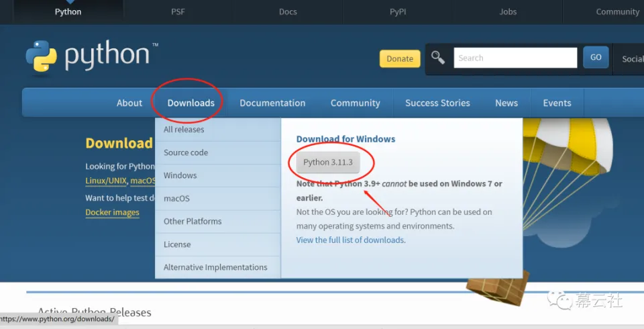Viewport: 644px width, 329px height.
Task: Select Source code in Downloads submenu
Action: tap(218, 152)
